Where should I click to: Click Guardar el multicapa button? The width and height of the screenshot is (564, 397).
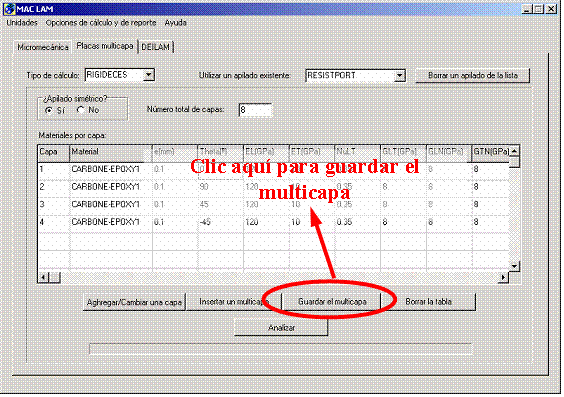[332, 302]
